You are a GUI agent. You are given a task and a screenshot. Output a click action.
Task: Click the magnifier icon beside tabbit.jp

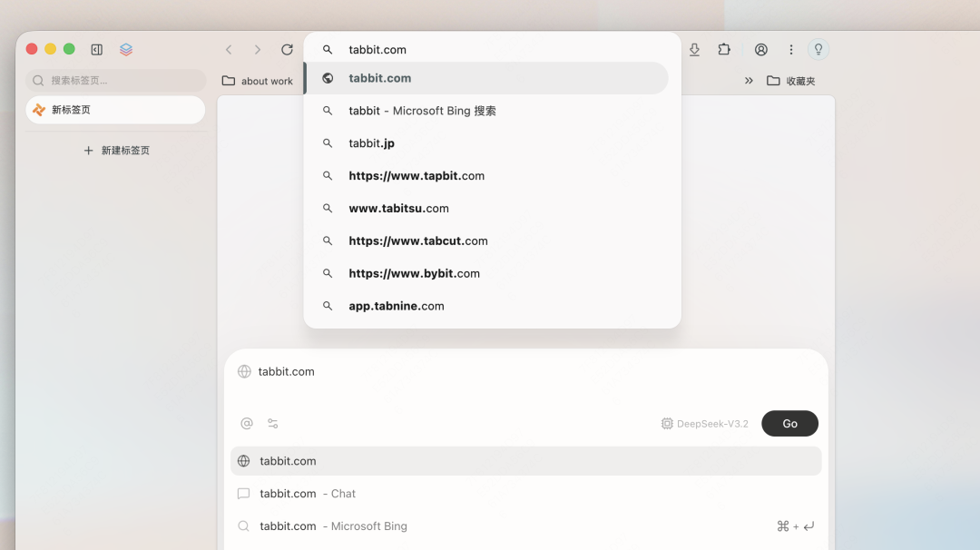tap(328, 143)
